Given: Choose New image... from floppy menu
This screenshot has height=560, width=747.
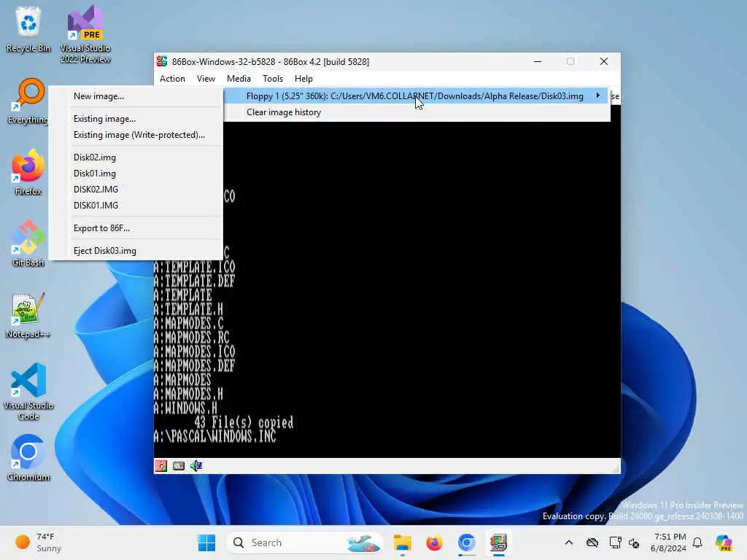Looking at the screenshot, I should click(136, 96).
